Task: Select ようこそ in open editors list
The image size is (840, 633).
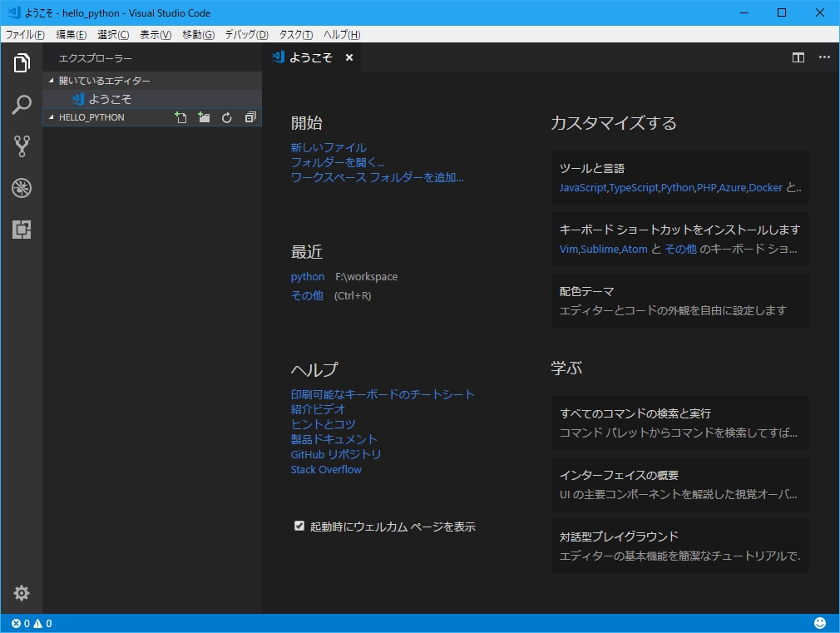Action: [151, 99]
